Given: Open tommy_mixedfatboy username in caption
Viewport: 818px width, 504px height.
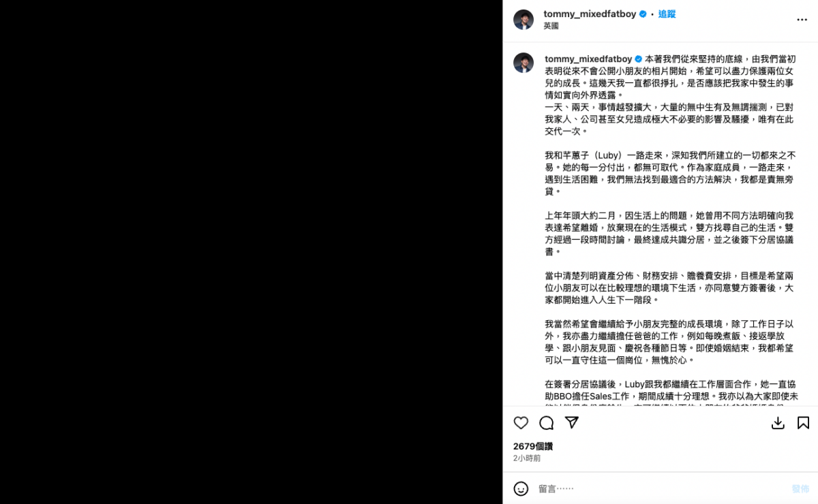Looking at the screenshot, I should tap(588, 59).
